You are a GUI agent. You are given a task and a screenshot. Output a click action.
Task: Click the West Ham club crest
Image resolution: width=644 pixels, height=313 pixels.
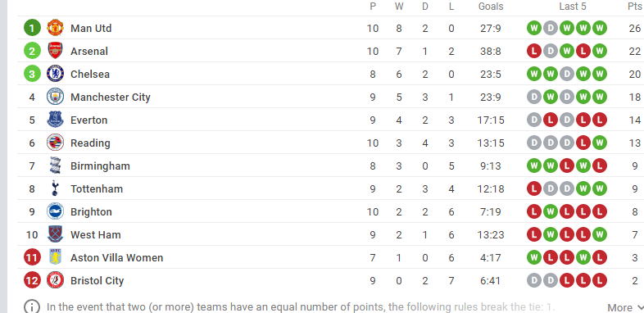click(x=55, y=235)
